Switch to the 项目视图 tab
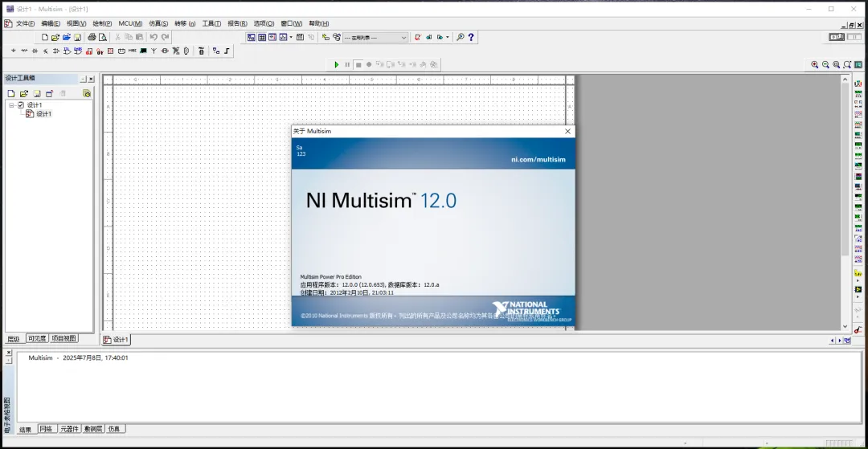 coord(63,338)
